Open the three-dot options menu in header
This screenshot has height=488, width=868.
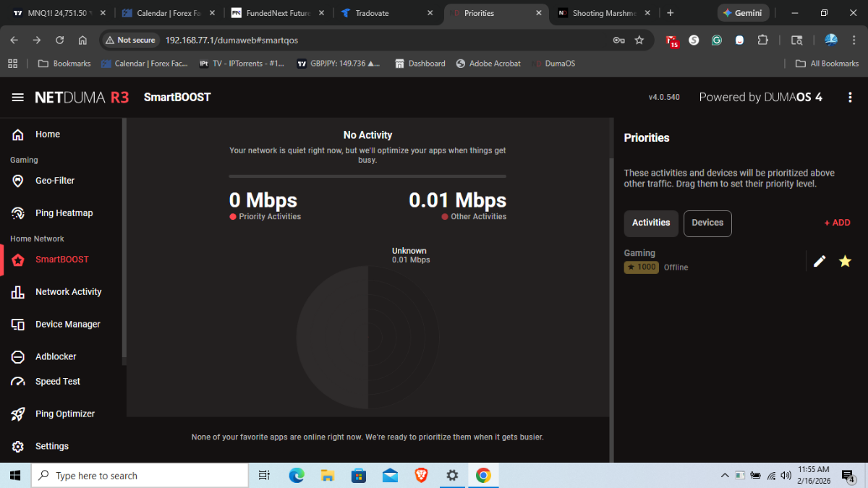point(851,98)
